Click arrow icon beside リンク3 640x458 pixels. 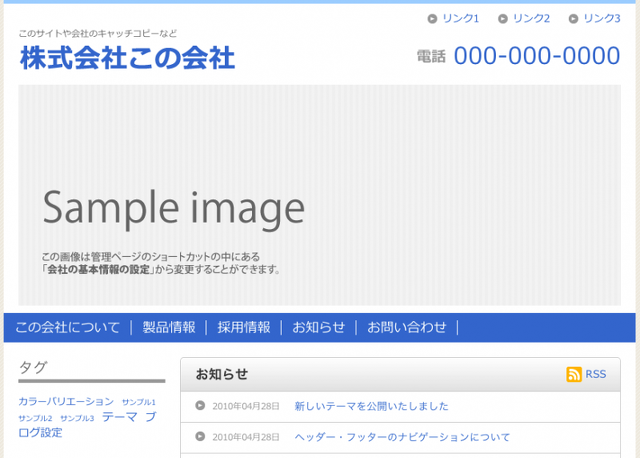pos(573,19)
